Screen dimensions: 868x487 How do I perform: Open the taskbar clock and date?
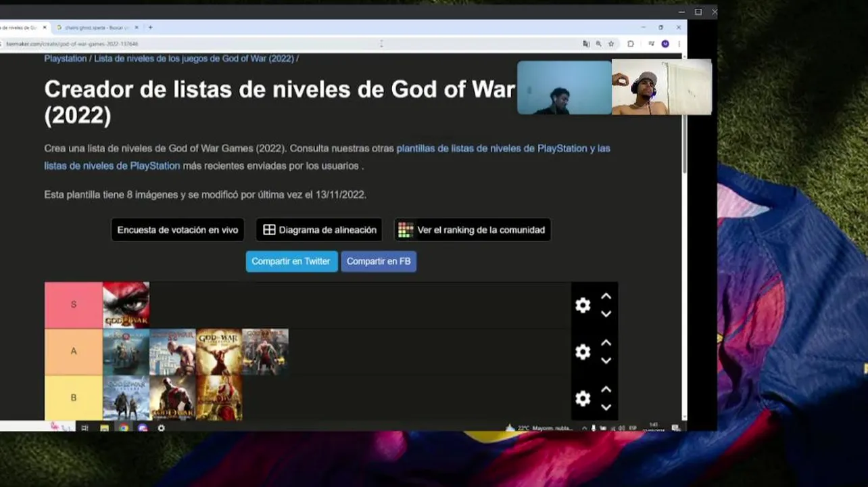coord(654,427)
